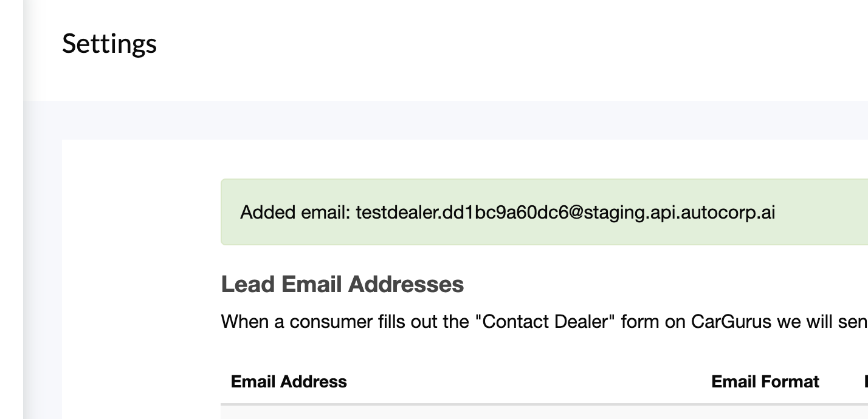Viewport: 868px width, 419px height.
Task: Click the cut-off column header after Email Format
Action: click(865, 381)
